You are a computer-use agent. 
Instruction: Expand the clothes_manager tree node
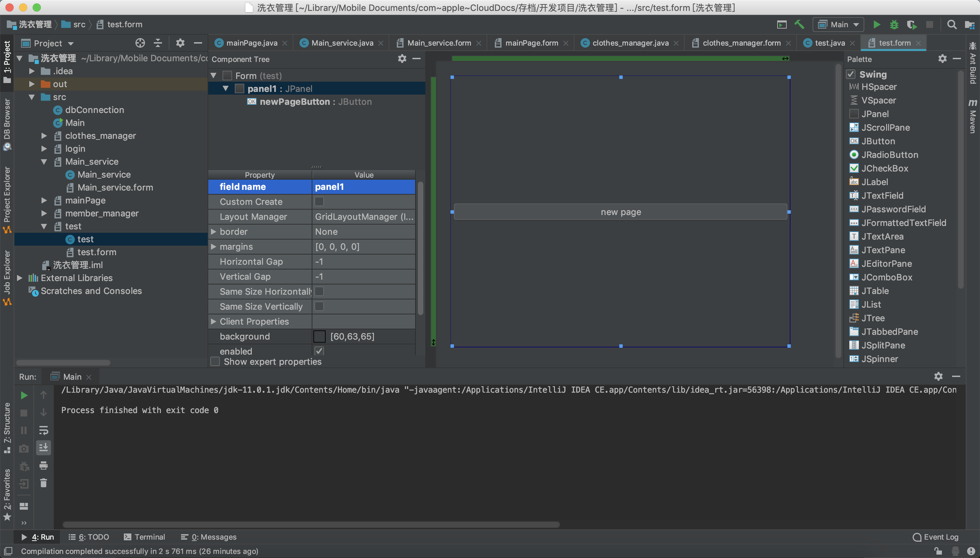click(44, 136)
